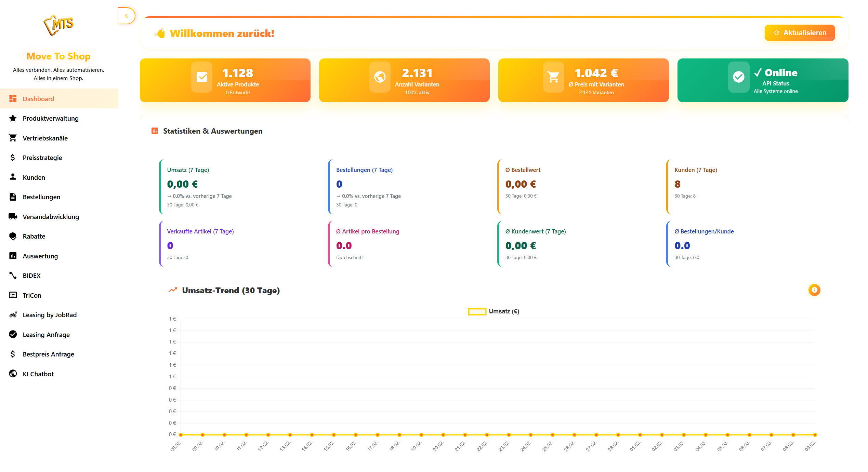Click the Aktive Produkte stat card
This screenshot has width=868, height=472.
pyautogui.click(x=225, y=80)
